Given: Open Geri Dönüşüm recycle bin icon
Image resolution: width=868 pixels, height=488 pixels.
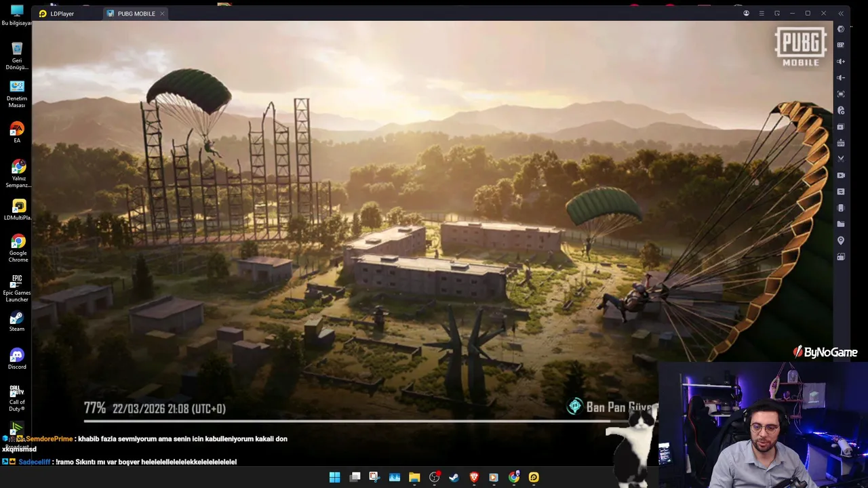Looking at the screenshot, I should coord(17,56).
